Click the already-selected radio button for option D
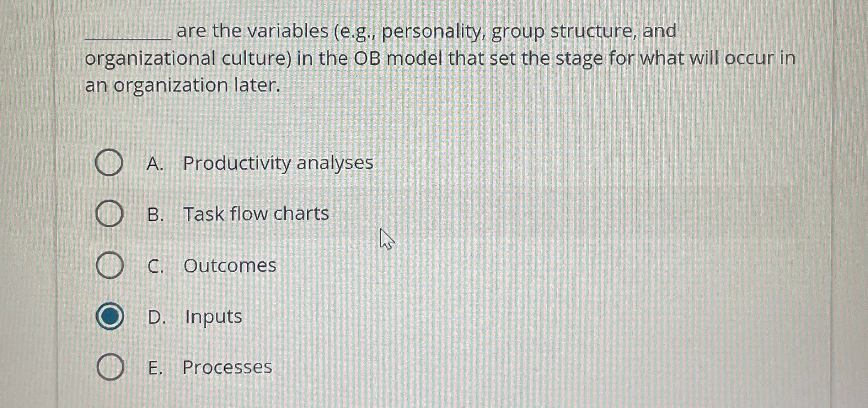The height and width of the screenshot is (408, 868). click(x=111, y=317)
